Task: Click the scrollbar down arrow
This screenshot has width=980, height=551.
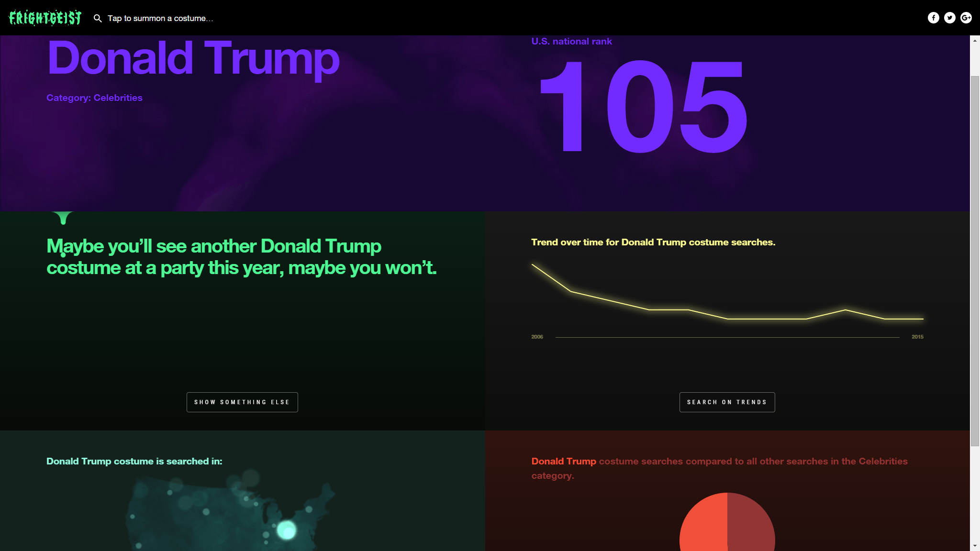Action: point(975,546)
